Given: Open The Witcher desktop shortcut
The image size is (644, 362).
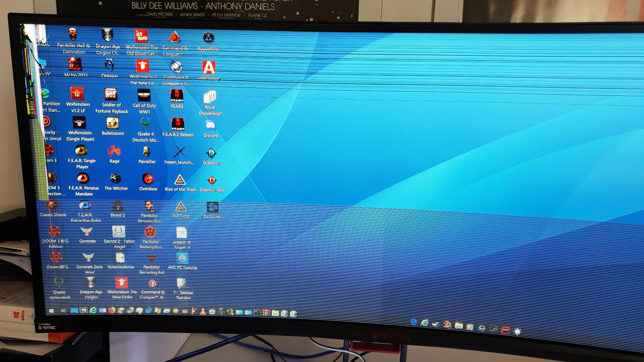Looking at the screenshot, I should [x=116, y=179].
